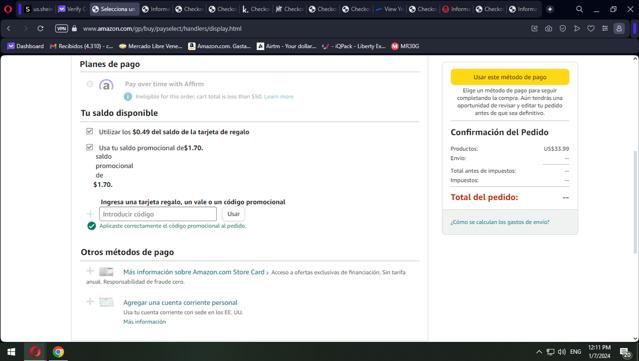Viewport: 639px width, 361px height.
Task: Click the Total del pedido label
Action: coord(484,197)
